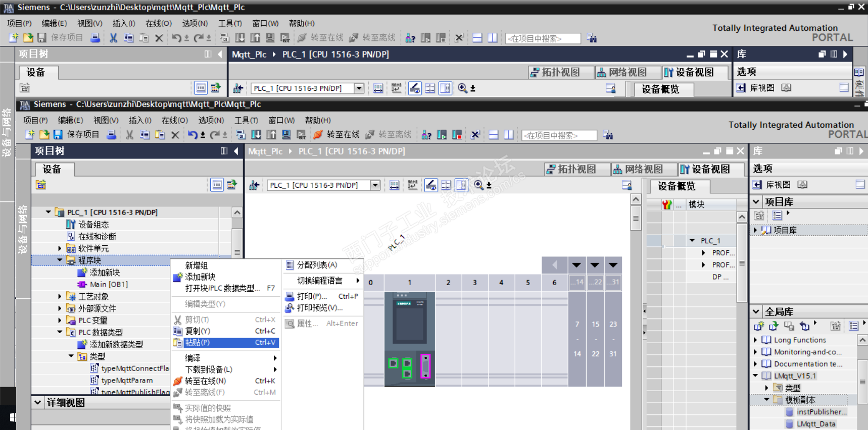The height and width of the screenshot is (430, 868).
Task: Expand the 工艺对象 tree node
Action: 60,296
